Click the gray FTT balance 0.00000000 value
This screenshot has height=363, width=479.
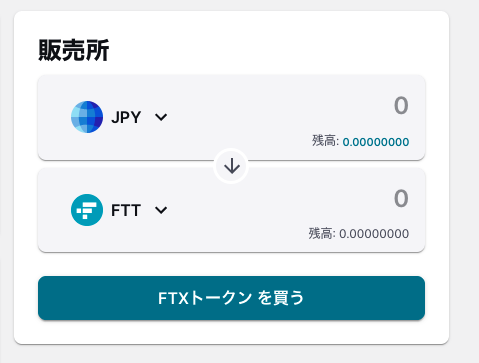(x=374, y=234)
